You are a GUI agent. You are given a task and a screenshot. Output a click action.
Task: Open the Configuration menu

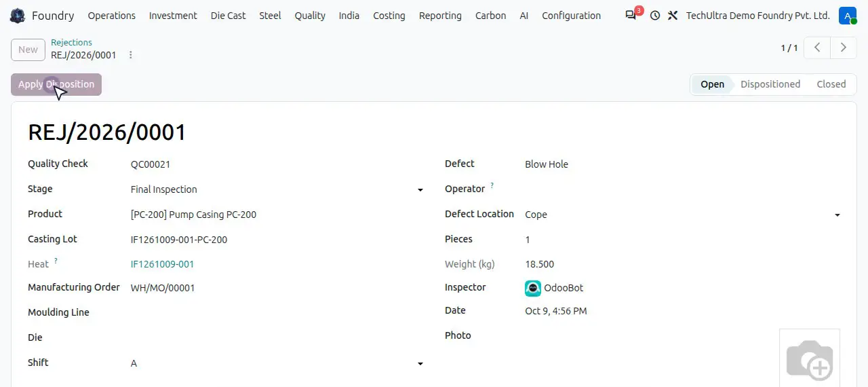[571, 16]
